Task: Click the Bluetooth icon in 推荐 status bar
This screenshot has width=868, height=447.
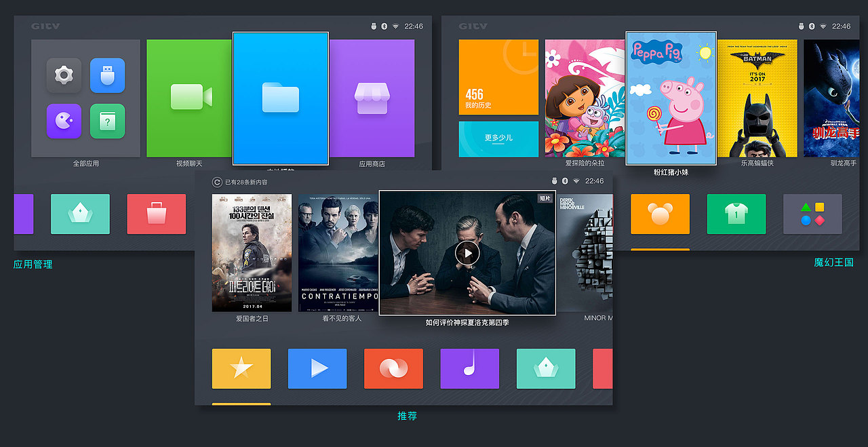Action: pyautogui.click(x=564, y=181)
